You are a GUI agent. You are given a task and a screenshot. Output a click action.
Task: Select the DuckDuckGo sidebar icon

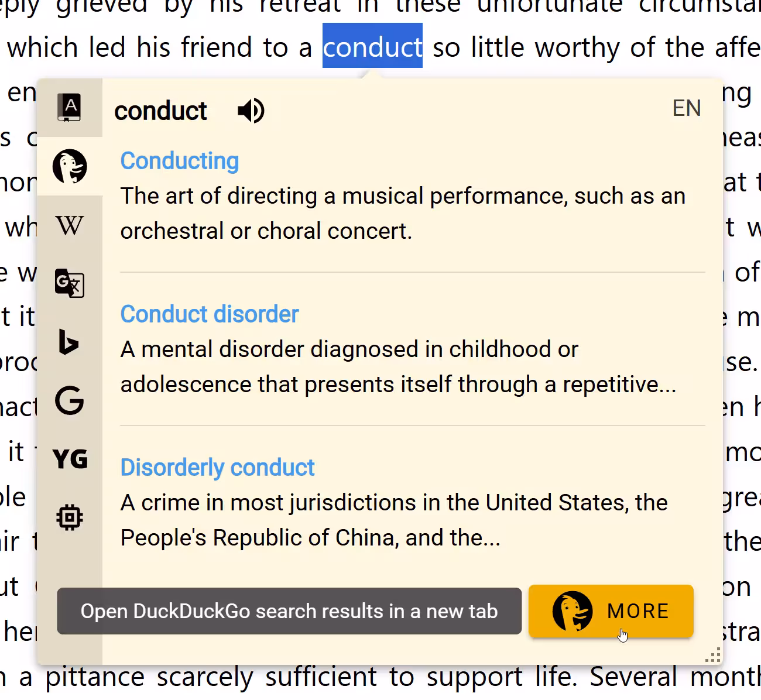pyautogui.click(x=70, y=166)
